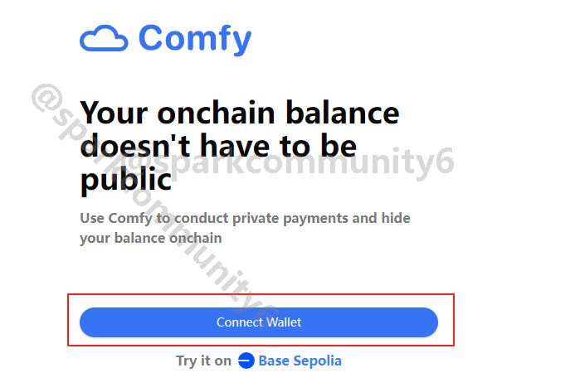
Task: Open the Base Sepolia link
Action: pyautogui.click(x=290, y=361)
